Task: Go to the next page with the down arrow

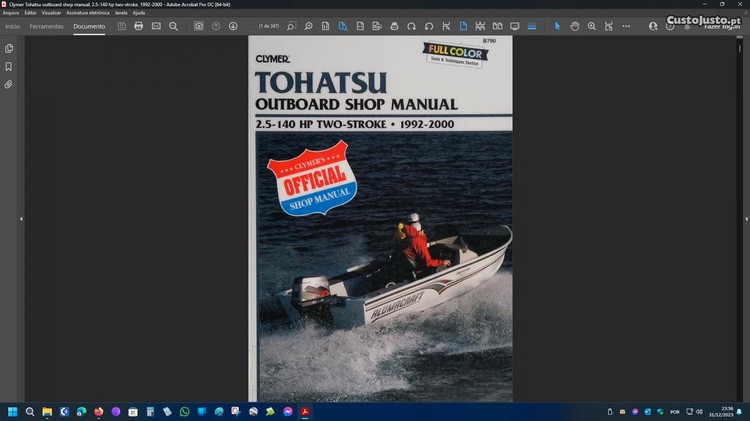Action: 233,26
